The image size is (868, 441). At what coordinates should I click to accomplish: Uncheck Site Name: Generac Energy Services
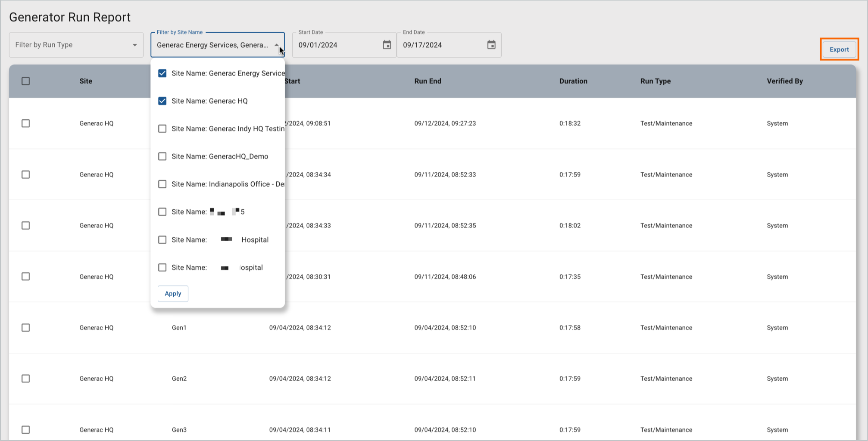click(162, 73)
